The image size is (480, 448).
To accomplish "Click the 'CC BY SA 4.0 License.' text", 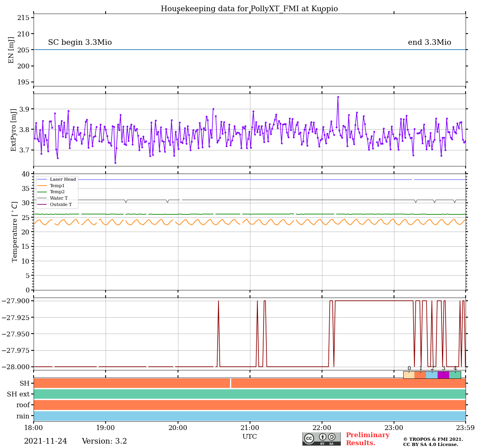I will [x=431, y=444].
